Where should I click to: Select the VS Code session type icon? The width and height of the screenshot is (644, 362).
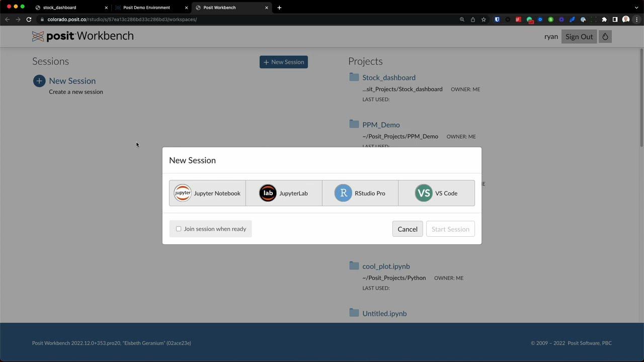pyautogui.click(x=424, y=193)
